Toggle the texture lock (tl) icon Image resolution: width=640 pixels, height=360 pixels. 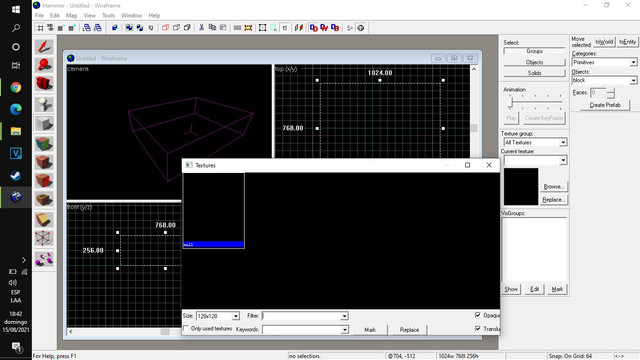284,28
